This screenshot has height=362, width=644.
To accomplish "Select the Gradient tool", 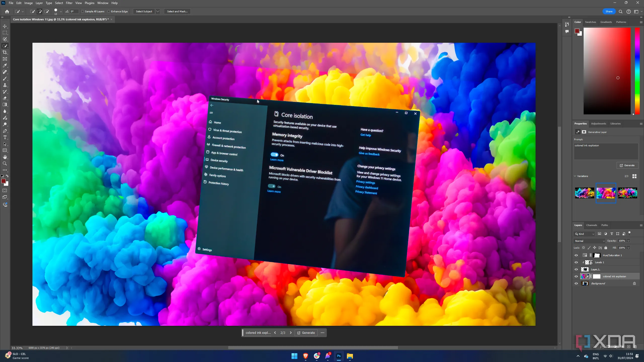I will point(5,105).
